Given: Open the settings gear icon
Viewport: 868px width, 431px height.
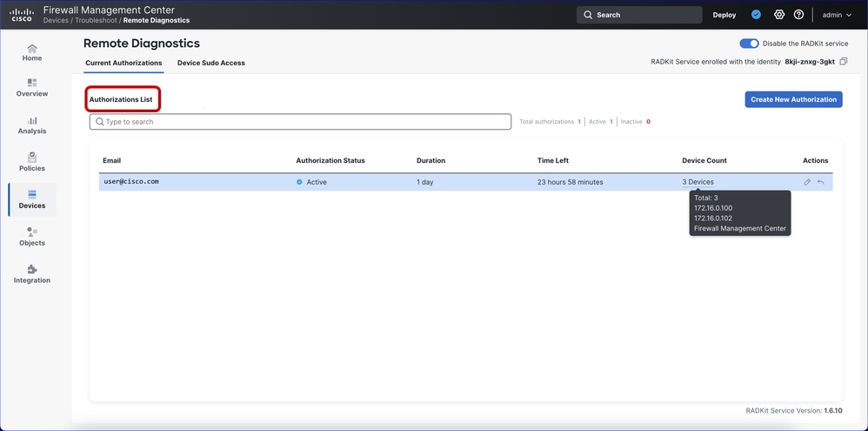Looking at the screenshot, I should coord(779,15).
